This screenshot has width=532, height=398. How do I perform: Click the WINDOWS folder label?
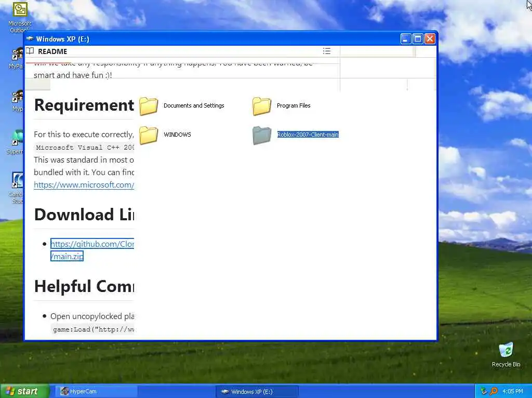tap(177, 135)
